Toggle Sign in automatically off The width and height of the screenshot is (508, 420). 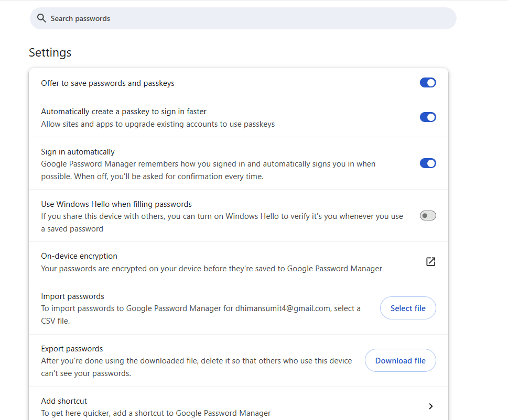tap(428, 163)
